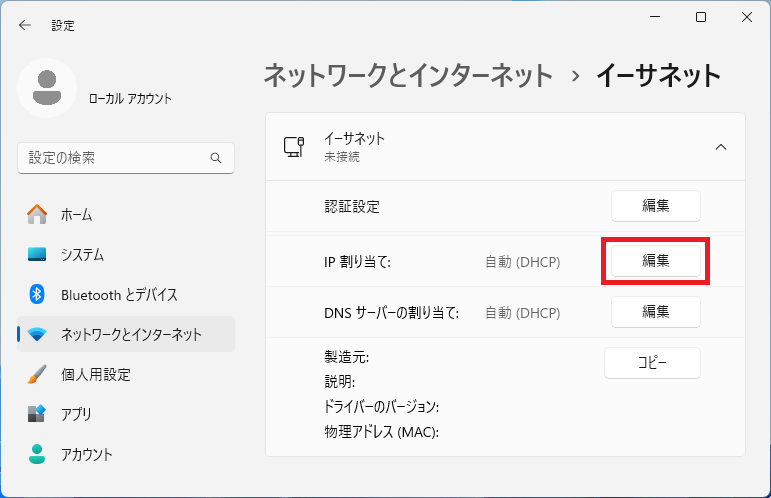Click the user profile avatar picture

pyautogui.click(x=47, y=88)
